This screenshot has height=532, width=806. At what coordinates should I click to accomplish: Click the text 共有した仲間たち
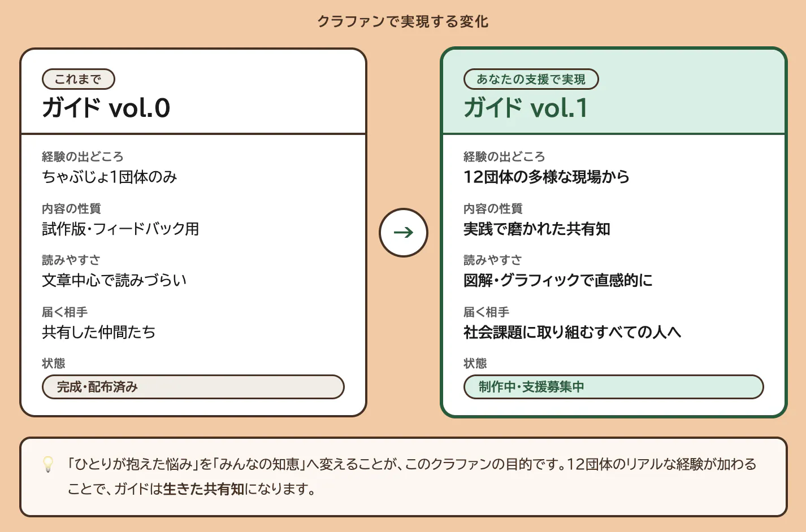pyautogui.click(x=99, y=332)
